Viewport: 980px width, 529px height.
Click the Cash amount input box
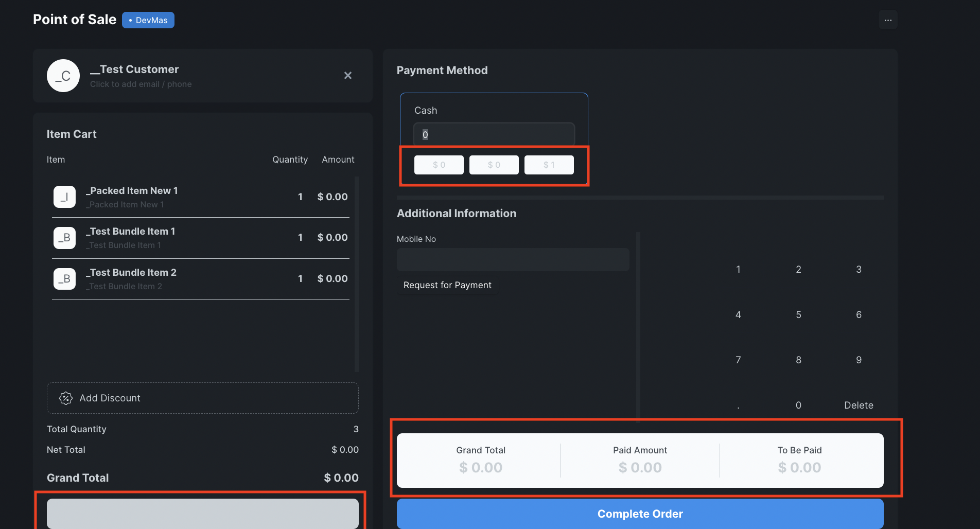(494, 134)
